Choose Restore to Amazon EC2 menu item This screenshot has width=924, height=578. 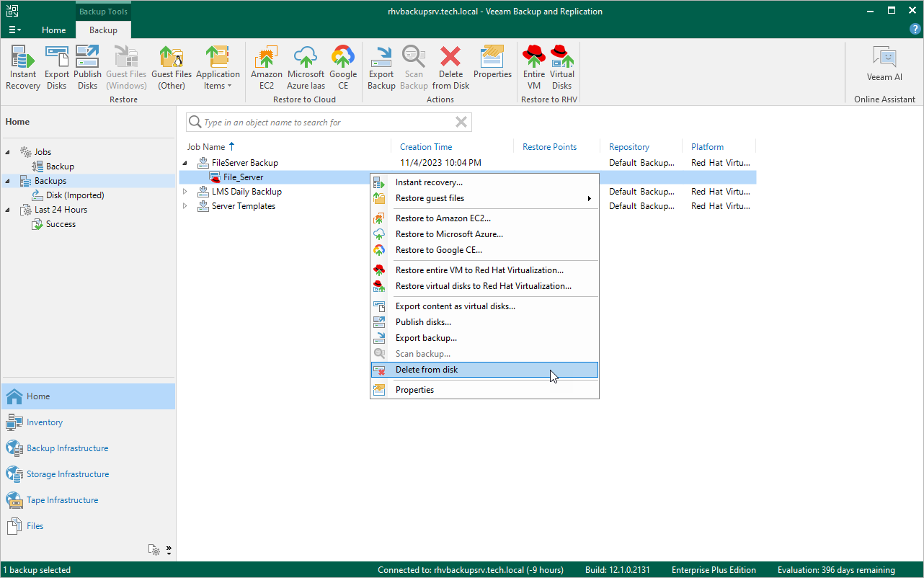point(484,218)
